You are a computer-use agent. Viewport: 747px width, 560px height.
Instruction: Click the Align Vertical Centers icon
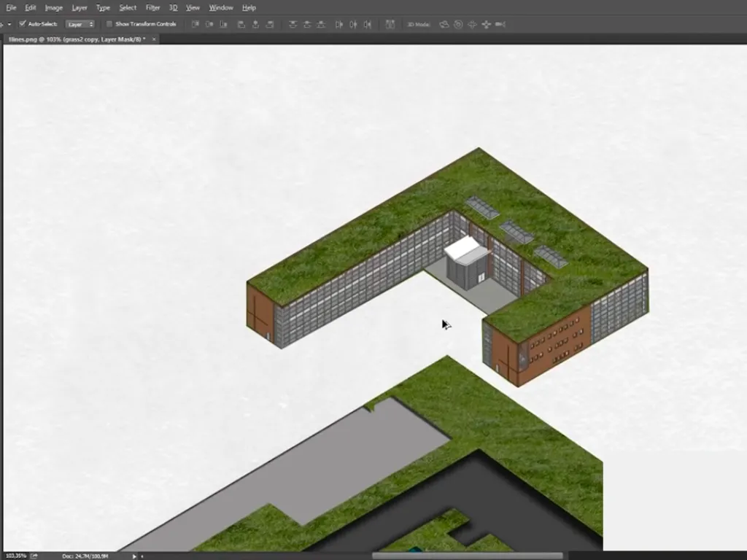click(x=209, y=24)
